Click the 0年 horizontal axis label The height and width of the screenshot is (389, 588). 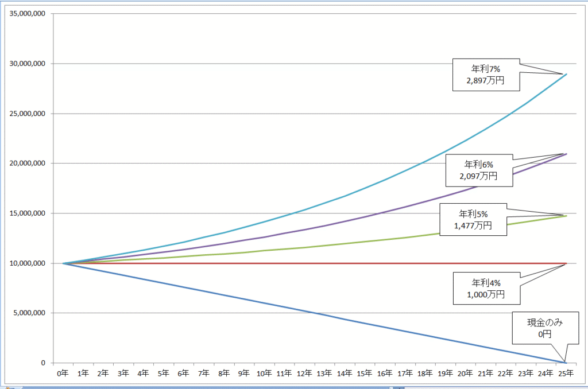click(x=63, y=374)
